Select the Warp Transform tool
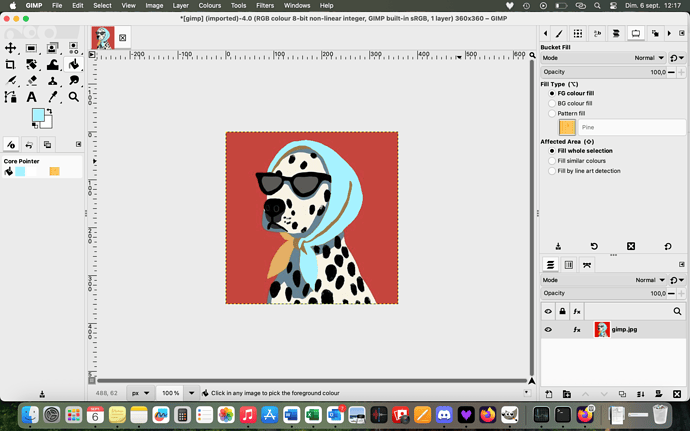The width and height of the screenshot is (690, 431). 52,65
